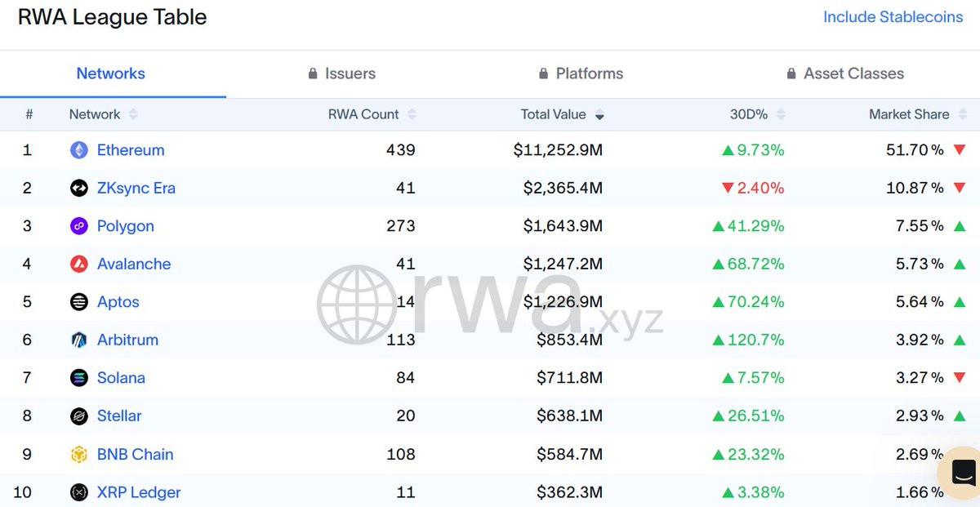Click Arbitrum's 120.7% change value
Image resolution: width=980 pixels, height=507 pixels.
tap(755, 340)
